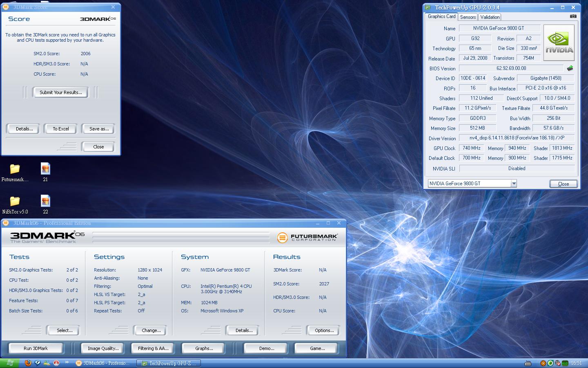Launch the Demo in 3DMark06
The image size is (588, 368).
266,348
